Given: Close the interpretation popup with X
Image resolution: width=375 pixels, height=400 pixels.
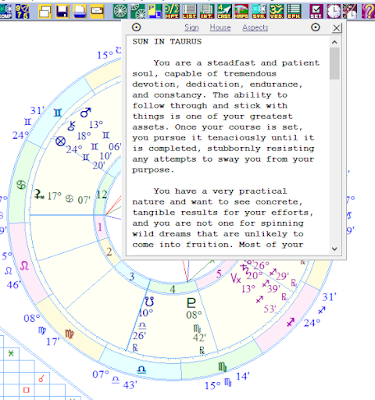Looking at the screenshot, I should point(337,28).
